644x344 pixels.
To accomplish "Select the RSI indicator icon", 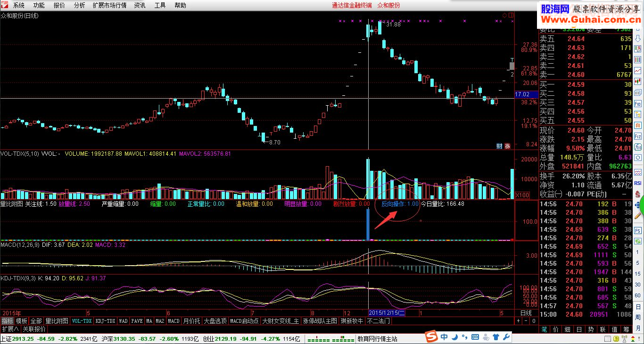I will click(637, 183).
